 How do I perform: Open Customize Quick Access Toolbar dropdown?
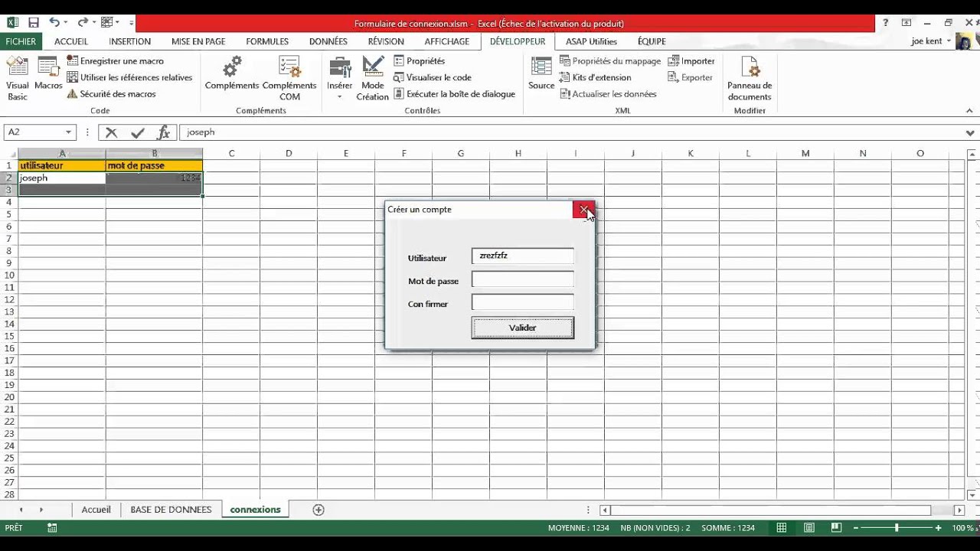tap(131, 23)
